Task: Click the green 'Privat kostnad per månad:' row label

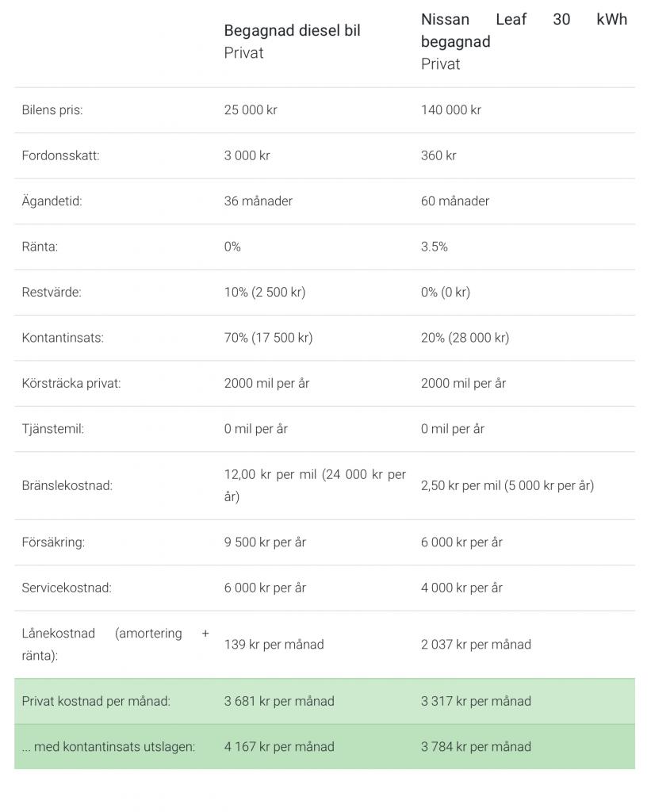Action: (x=96, y=701)
